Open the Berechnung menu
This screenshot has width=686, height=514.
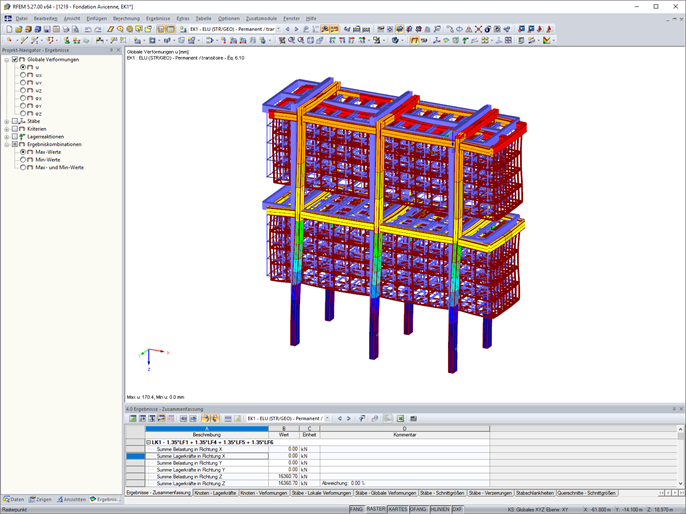tap(126, 18)
